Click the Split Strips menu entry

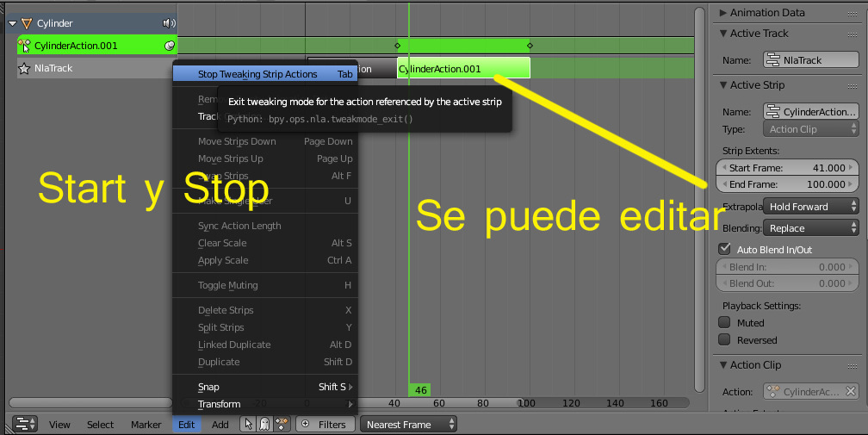[265, 327]
